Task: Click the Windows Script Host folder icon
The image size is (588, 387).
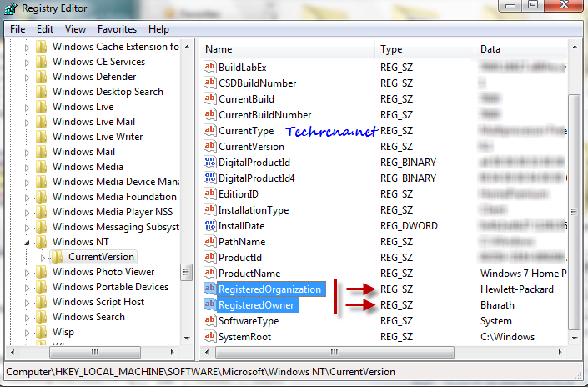Action: [x=41, y=302]
